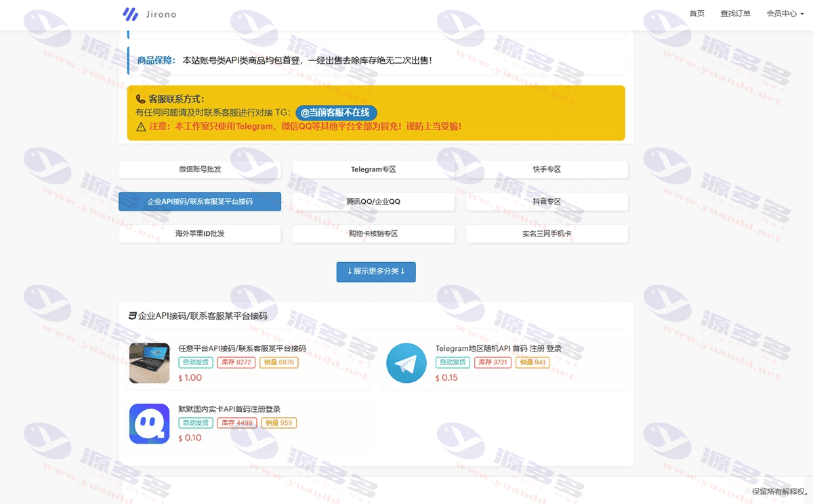Click the $ 0.15 price

pos(446,378)
